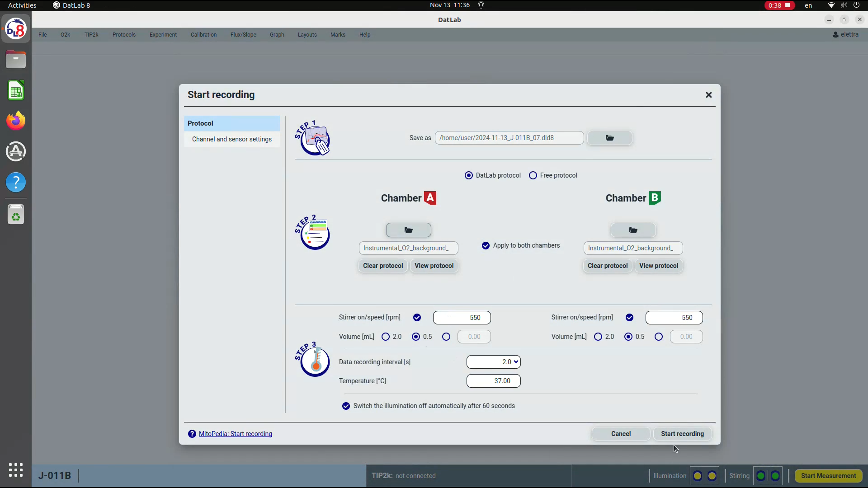
Task: Select the Free protocol radio button
Action: [x=533, y=175]
